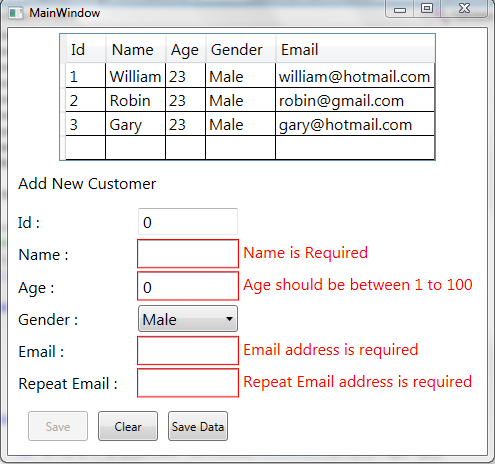Select the William row in the grid

250,76
